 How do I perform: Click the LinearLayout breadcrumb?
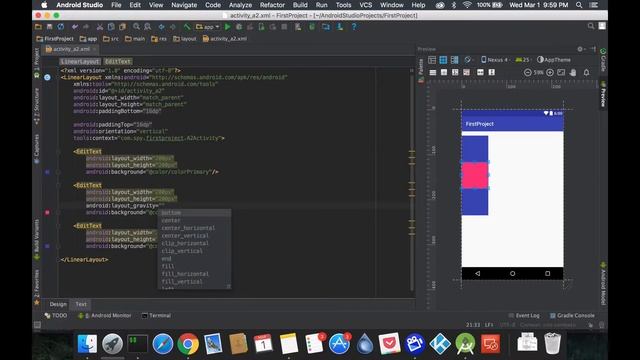(x=80, y=62)
